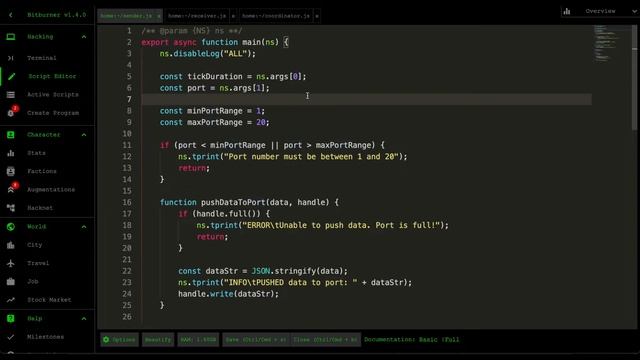Image resolution: width=640 pixels, height=360 pixels.
Task: Click the Script Editor pencil icon
Action: (x=11, y=76)
